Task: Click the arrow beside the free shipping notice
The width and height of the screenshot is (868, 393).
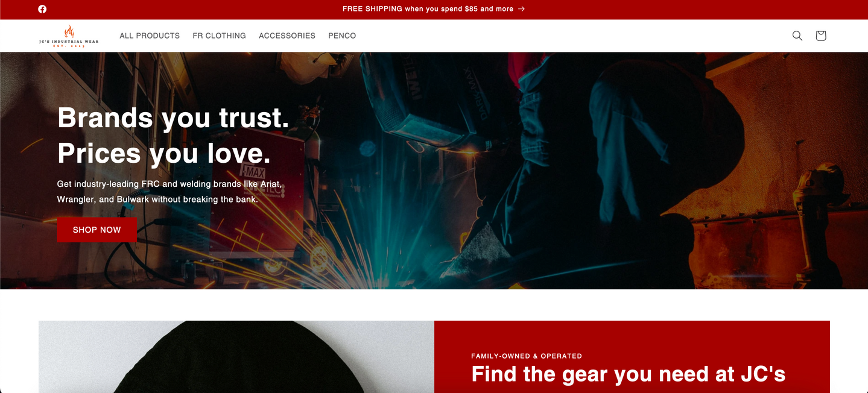Action: [x=521, y=9]
